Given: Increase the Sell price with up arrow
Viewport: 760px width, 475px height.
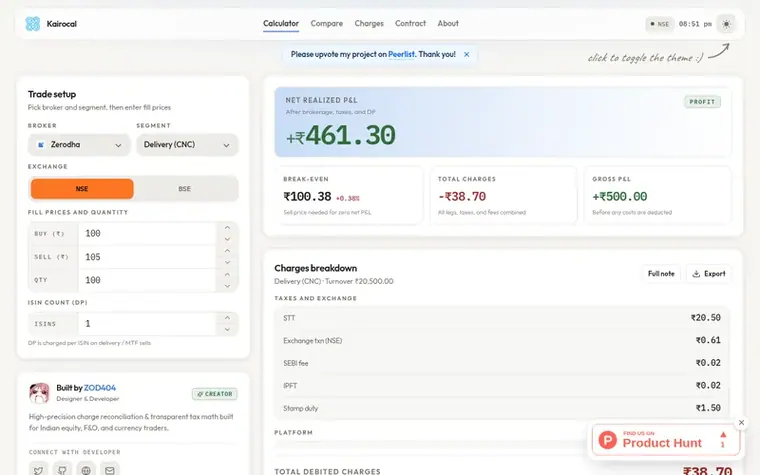Looking at the screenshot, I should pos(227,251).
